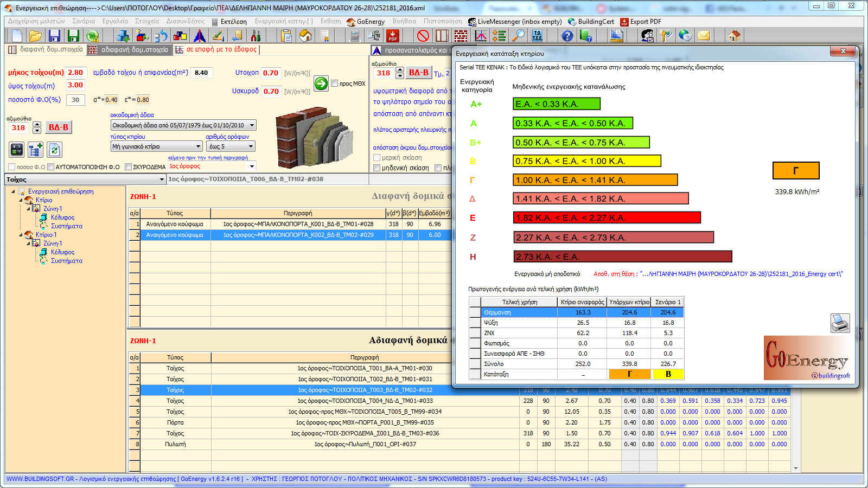Click the red prohibition sign icon
868x488 pixels.
coord(423,36)
